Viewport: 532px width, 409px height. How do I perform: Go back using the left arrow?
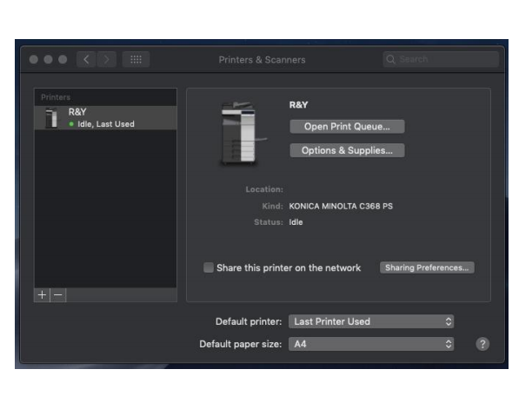[86, 60]
